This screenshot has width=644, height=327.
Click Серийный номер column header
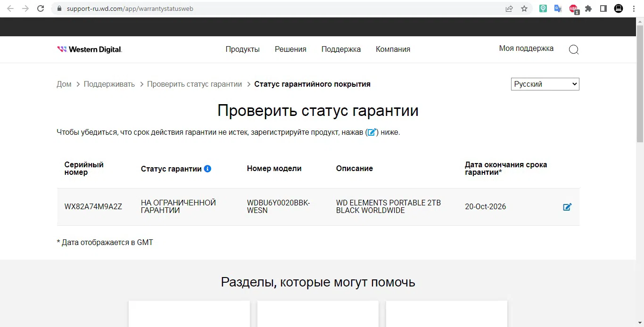pyautogui.click(x=84, y=168)
